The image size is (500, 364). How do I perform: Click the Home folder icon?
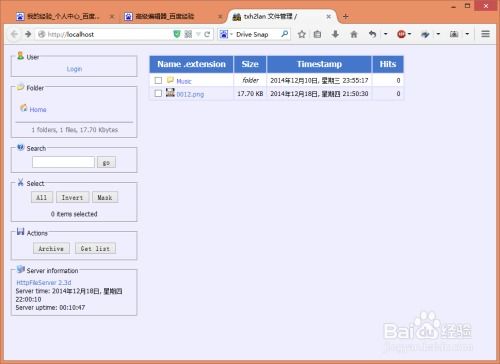point(23,108)
